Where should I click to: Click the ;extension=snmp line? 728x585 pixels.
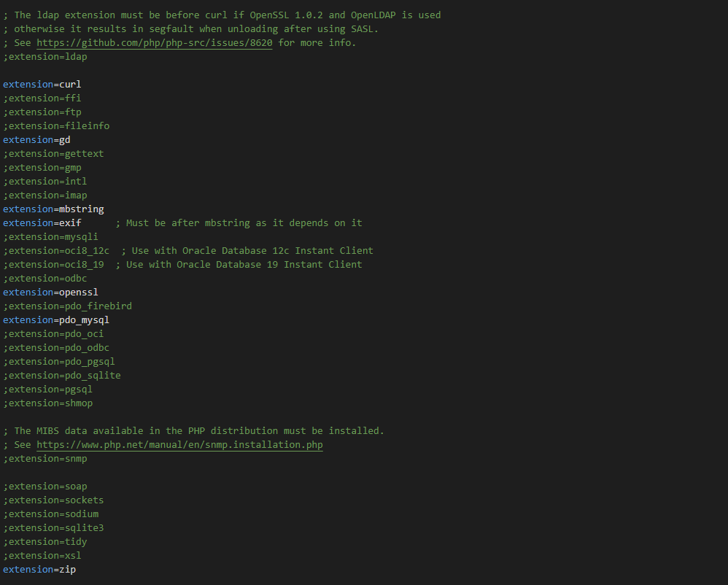click(x=44, y=459)
